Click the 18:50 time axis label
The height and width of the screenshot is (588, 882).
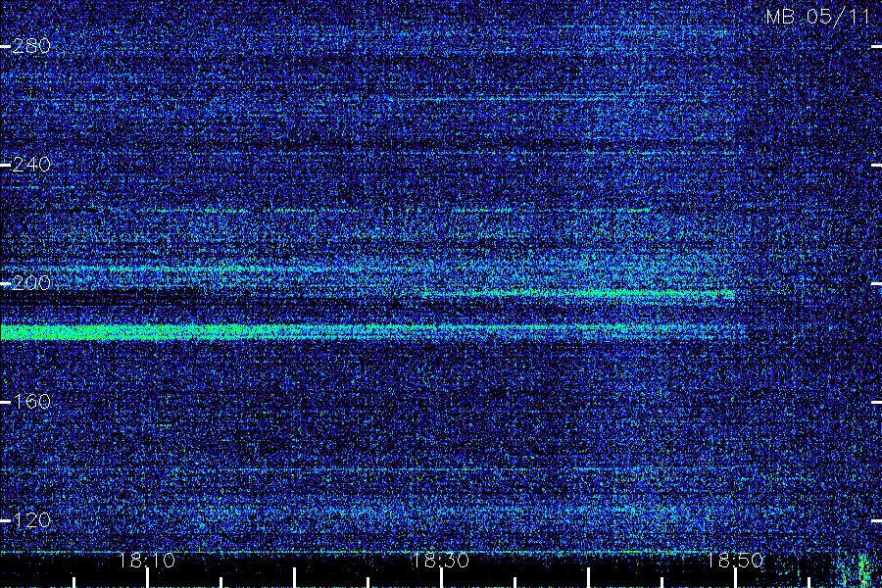(735, 561)
